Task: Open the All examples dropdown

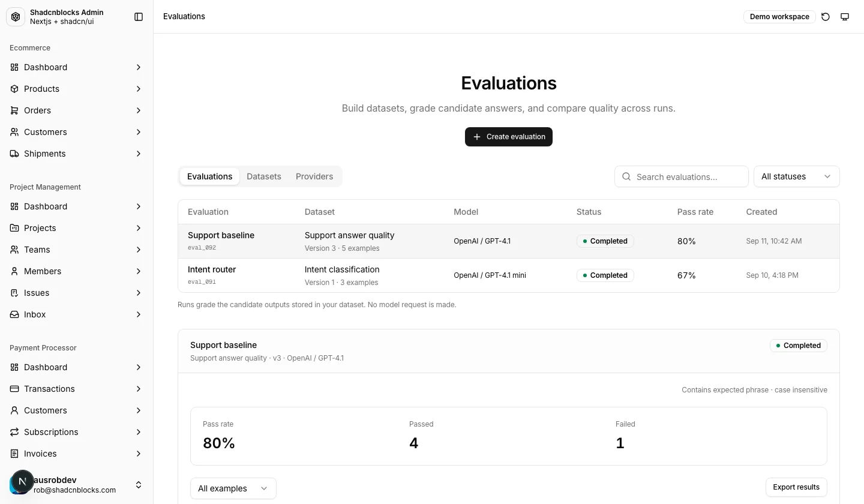Action: (233, 488)
